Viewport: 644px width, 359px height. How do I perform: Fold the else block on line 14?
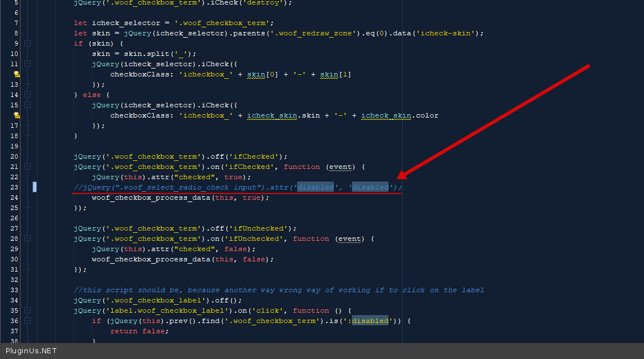27,95
